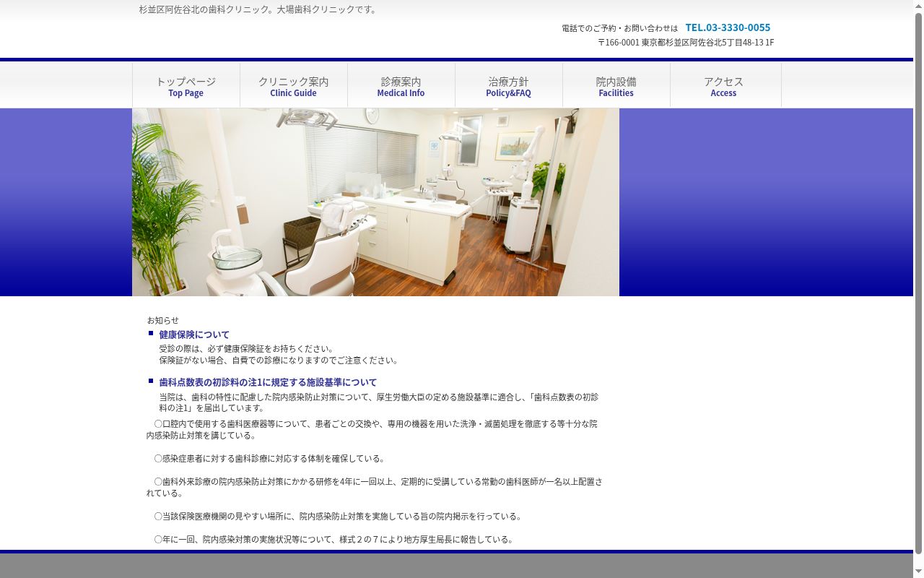Click the 当該保険医療機関の見やすい場所 bullet line
The height and width of the screenshot is (578, 924).
338,517
